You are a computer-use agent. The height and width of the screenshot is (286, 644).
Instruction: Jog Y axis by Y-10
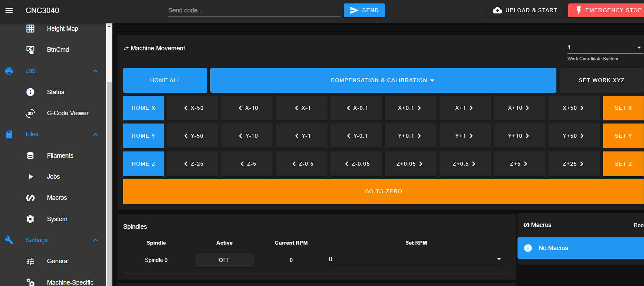247,136
